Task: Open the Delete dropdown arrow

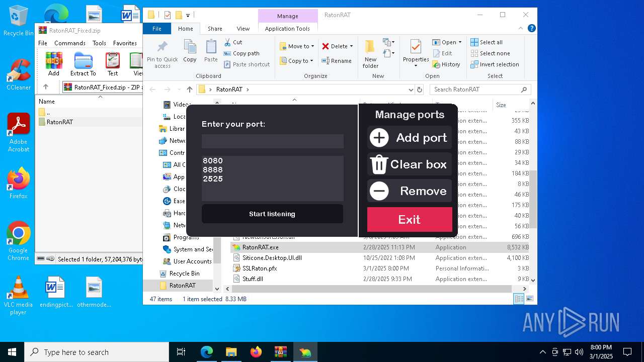Action: tap(351, 46)
